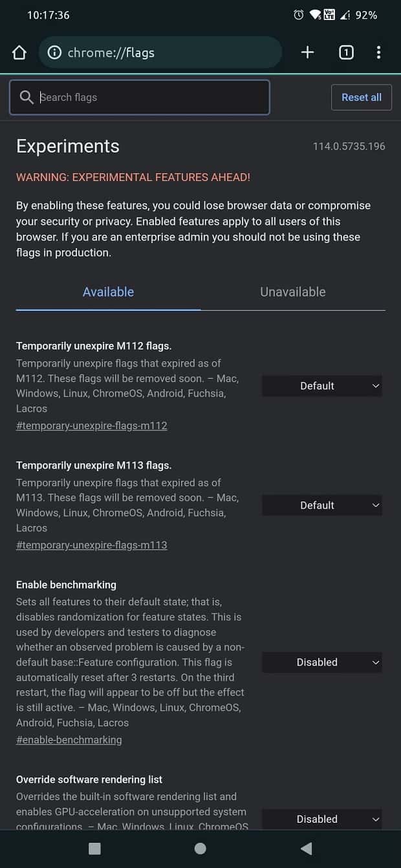Tap the magnifier icon in search flags

[x=27, y=97]
